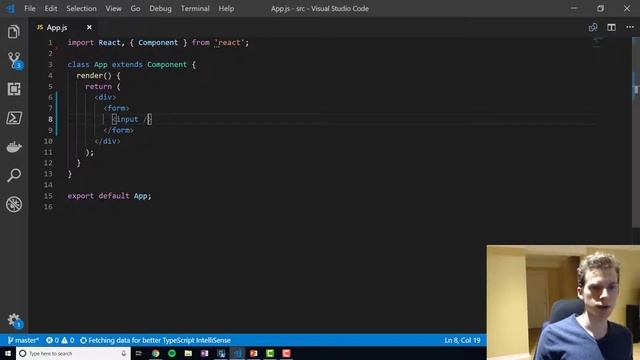This screenshot has width=640, height=360.
Task: Open the Extensions view icon
Action: tap(14, 89)
